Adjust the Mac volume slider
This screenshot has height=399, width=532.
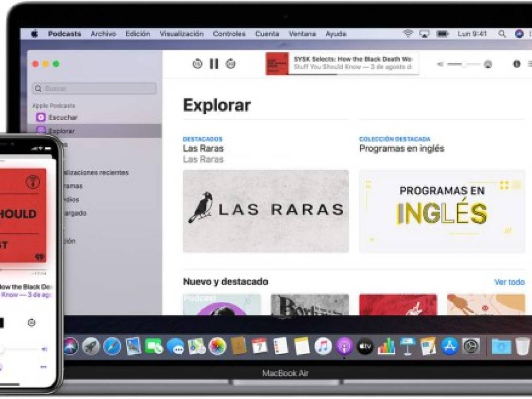464,64
